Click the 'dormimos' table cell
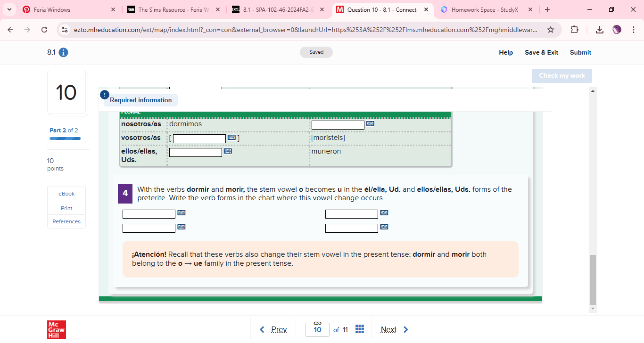The width and height of the screenshot is (644, 343). 238,124
